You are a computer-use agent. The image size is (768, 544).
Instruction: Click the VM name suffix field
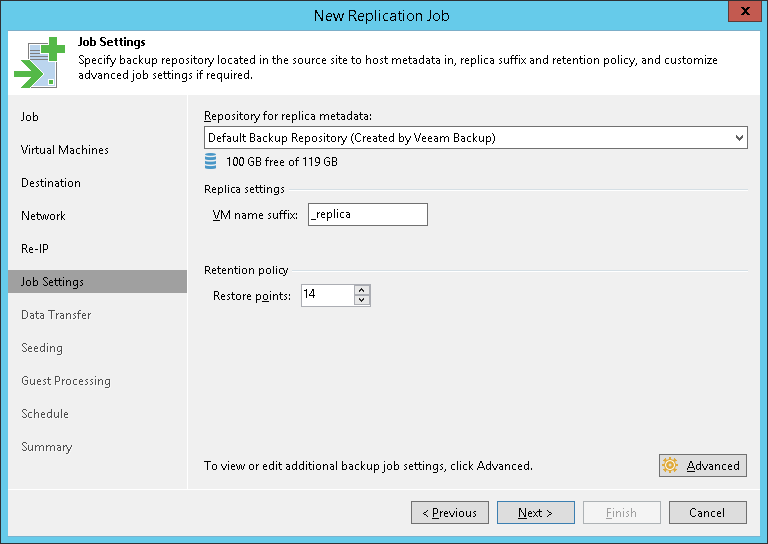click(x=367, y=214)
